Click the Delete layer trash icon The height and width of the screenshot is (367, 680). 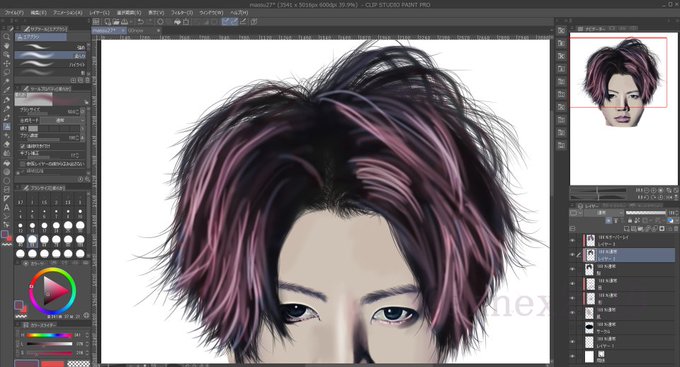pos(676,229)
